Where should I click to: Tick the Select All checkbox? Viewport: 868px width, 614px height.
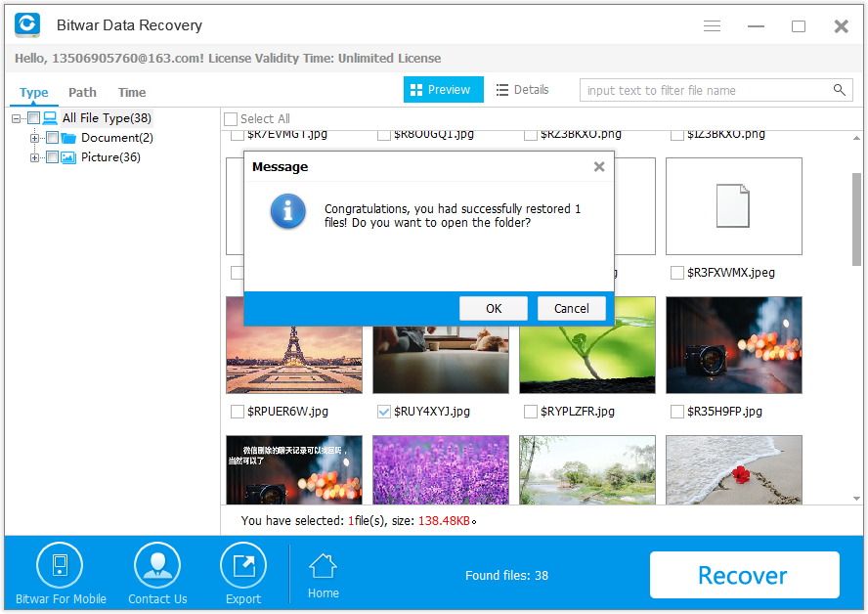pyautogui.click(x=231, y=119)
